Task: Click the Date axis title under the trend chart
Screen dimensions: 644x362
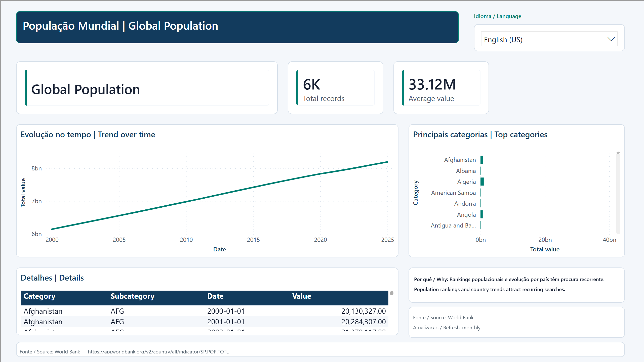Action: pos(220,249)
